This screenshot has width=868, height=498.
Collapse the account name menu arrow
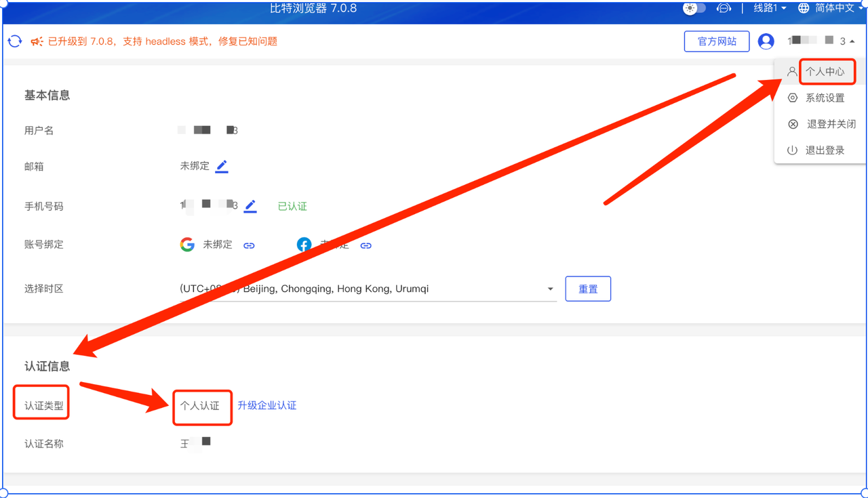[852, 42]
